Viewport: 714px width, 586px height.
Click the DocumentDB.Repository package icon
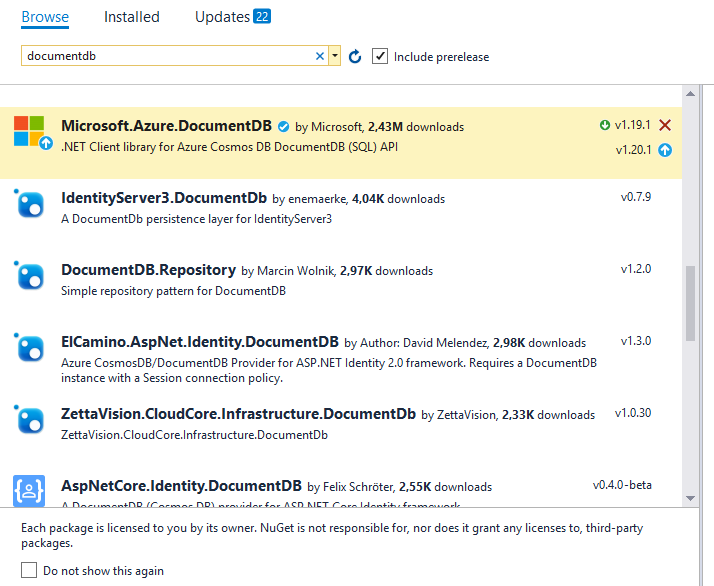pos(30,276)
